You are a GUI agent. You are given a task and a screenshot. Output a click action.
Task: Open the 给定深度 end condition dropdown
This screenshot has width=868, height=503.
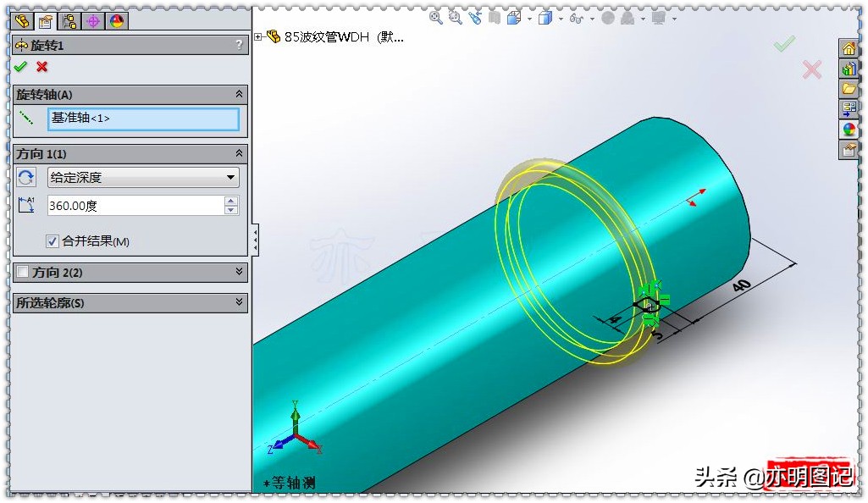pyautogui.click(x=142, y=177)
